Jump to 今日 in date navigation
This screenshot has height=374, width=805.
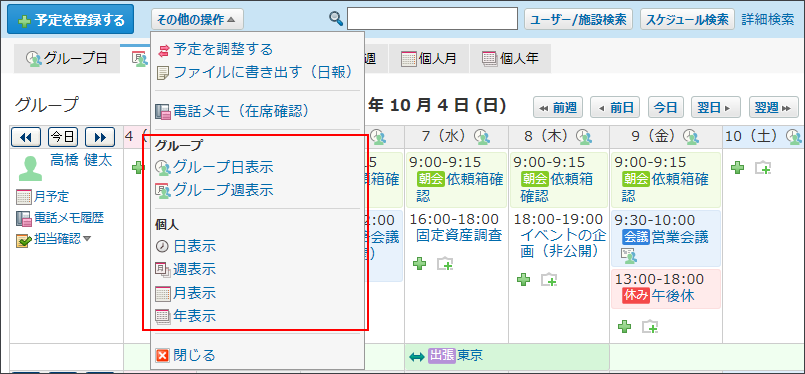(x=665, y=108)
